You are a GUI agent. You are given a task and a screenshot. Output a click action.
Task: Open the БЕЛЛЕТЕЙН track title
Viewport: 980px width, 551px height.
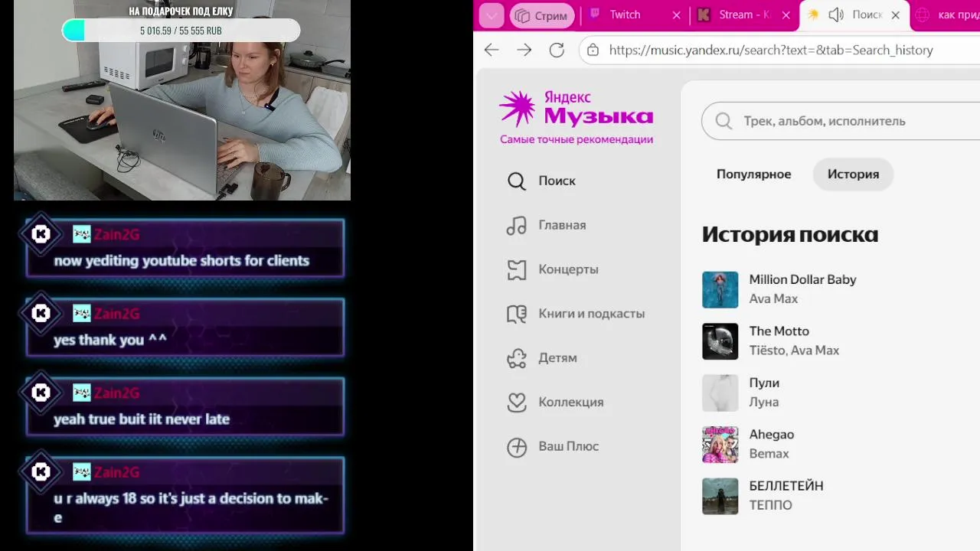coord(786,486)
